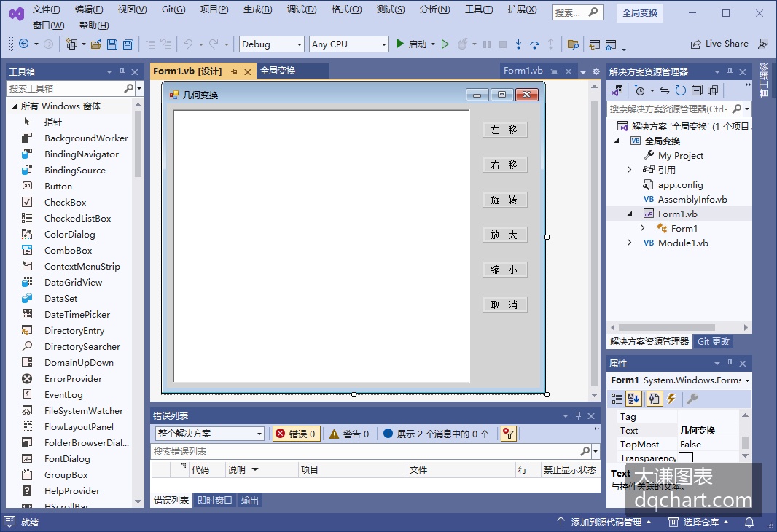Click Add to Source Control in status bar
Viewport: 777px width, 532px height.
tap(604, 522)
